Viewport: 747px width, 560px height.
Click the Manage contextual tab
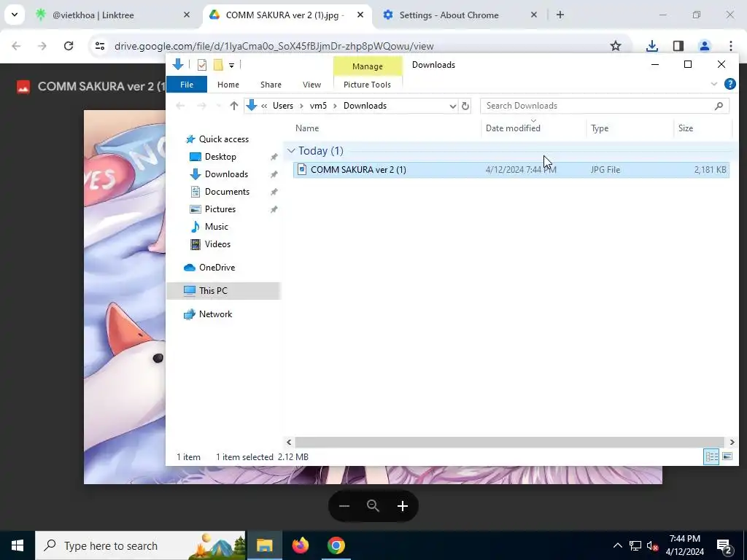pos(368,66)
